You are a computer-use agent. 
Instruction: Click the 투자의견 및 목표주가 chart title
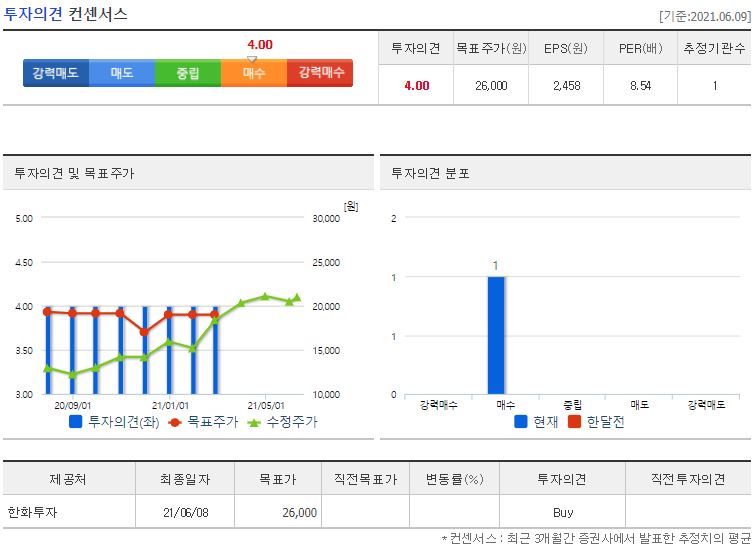[74, 173]
